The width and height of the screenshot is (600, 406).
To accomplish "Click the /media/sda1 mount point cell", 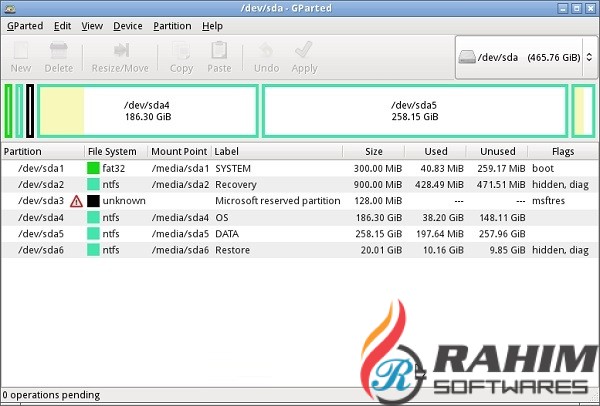I will (x=181, y=168).
